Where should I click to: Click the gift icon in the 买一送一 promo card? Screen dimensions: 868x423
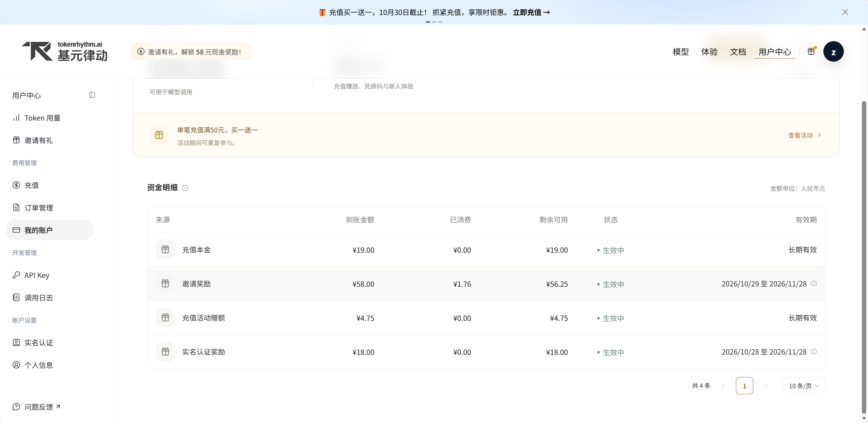click(159, 135)
